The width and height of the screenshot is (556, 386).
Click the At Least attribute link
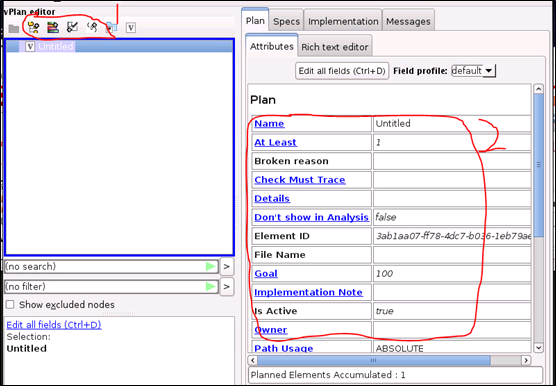coord(276,142)
